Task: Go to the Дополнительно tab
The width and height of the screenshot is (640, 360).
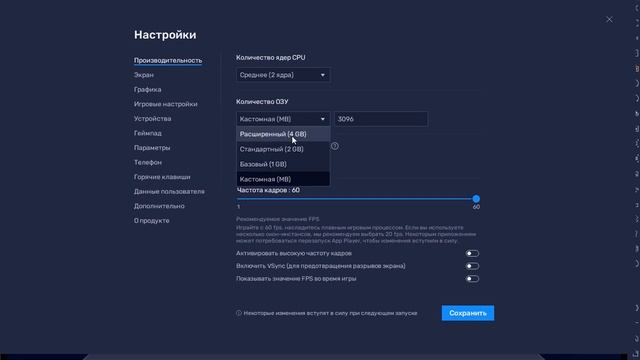Action: (x=159, y=206)
